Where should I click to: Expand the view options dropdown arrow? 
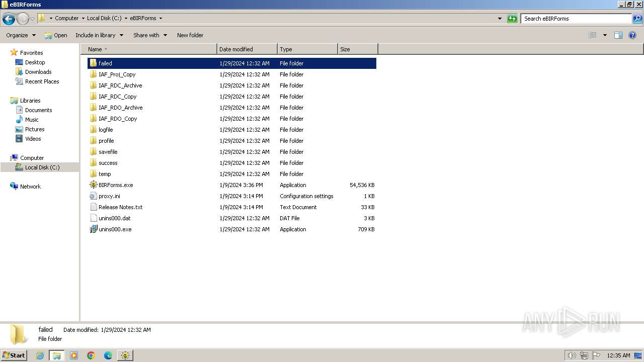[x=605, y=35]
